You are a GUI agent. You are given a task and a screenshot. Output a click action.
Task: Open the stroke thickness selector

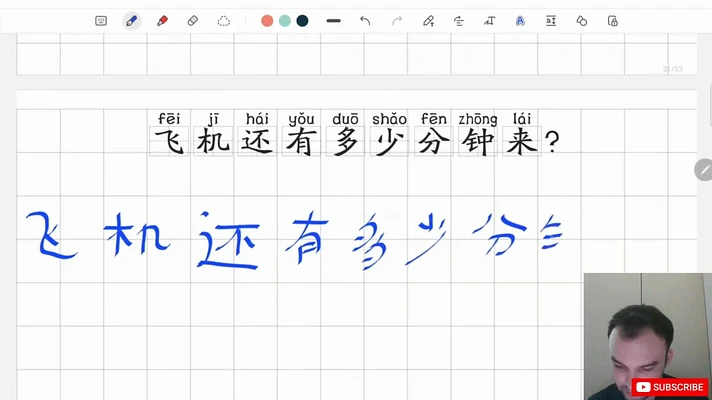333,21
